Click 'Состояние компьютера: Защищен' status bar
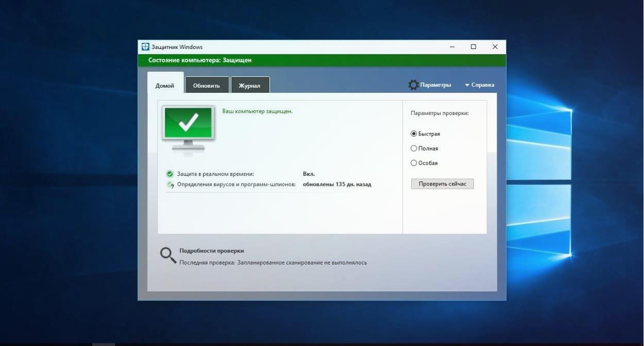The image size is (644, 346). click(x=322, y=60)
